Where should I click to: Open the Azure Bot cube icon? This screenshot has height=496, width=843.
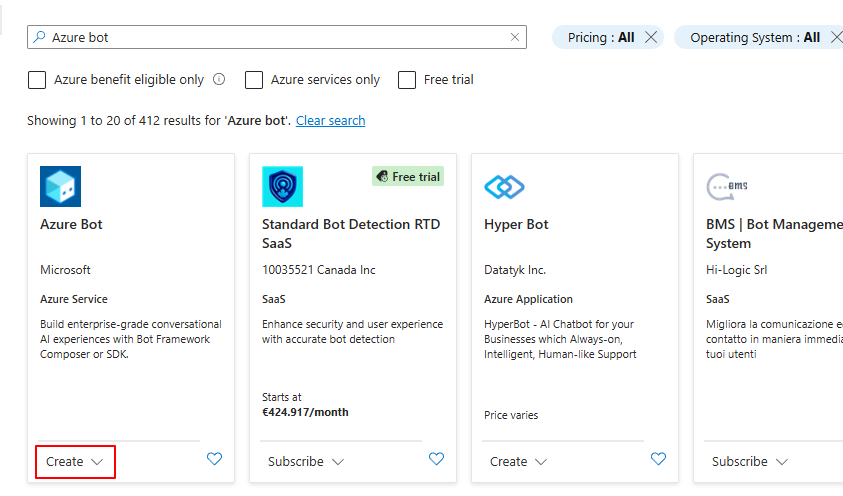[x=60, y=186]
